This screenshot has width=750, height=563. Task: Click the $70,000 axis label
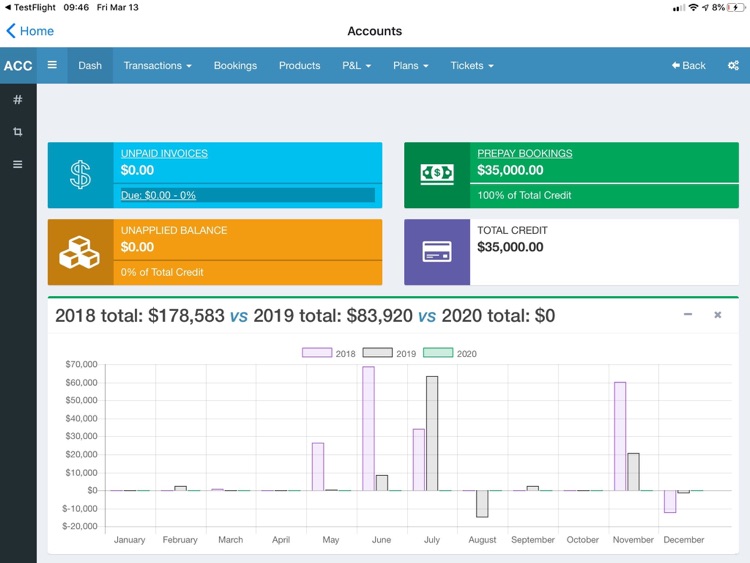click(x=81, y=364)
